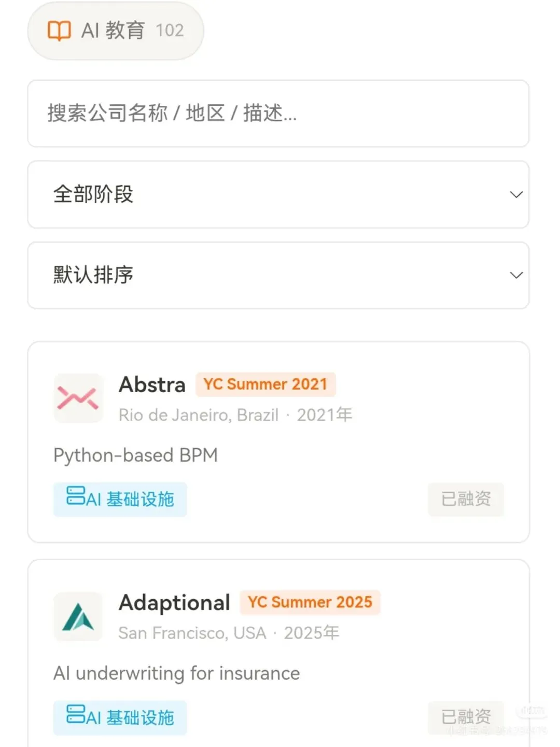Click Abstra's 已融资 status button
Viewport: 560px width, 747px height.
pos(466,499)
